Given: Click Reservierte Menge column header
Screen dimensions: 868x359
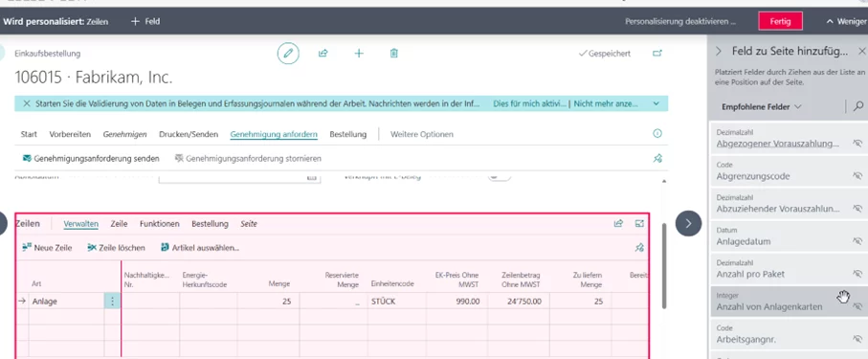Looking at the screenshot, I should 342,280.
